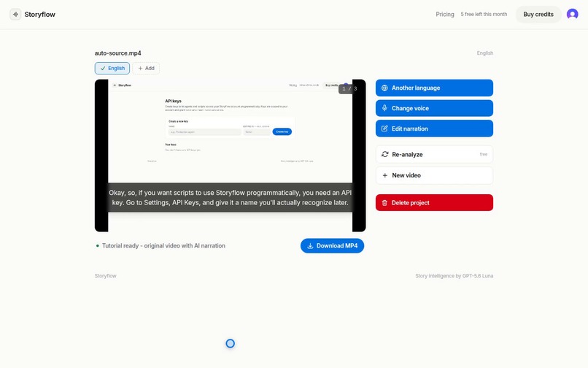Click the Change voice button

click(x=434, y=108)
